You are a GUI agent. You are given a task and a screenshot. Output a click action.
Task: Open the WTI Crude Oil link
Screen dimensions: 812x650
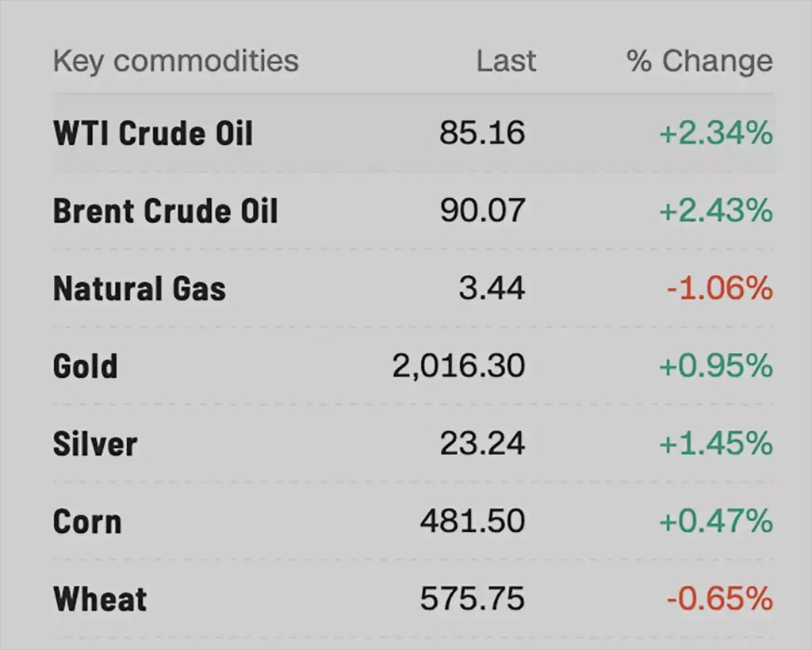153,133
